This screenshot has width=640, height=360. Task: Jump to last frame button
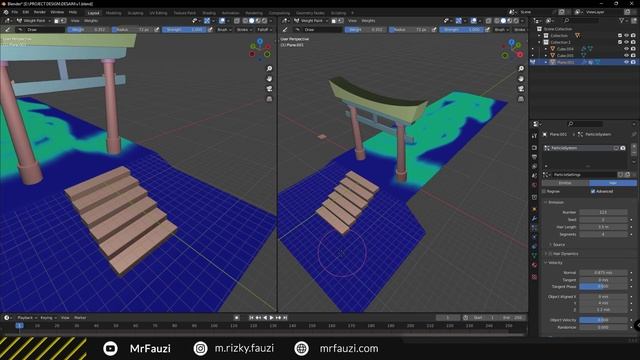[285, 318]
